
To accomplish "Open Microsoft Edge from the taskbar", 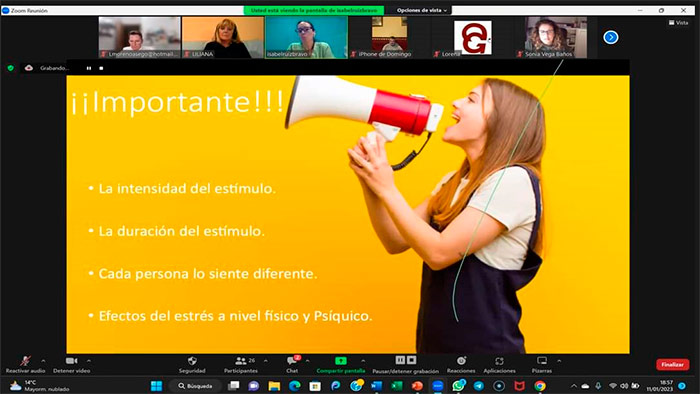I will (295, 386).
